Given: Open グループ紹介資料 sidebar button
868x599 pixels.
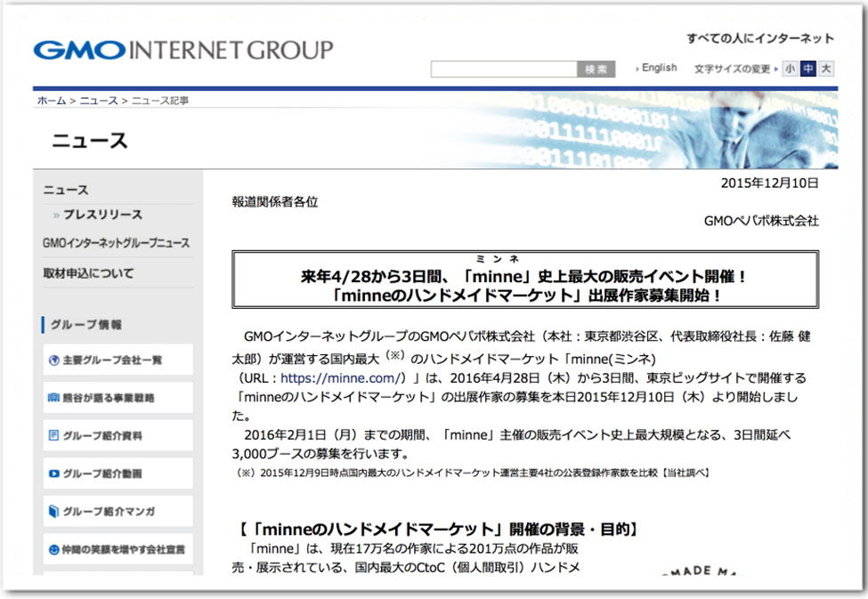Looking at the screenshot, I should coord(118,435).
